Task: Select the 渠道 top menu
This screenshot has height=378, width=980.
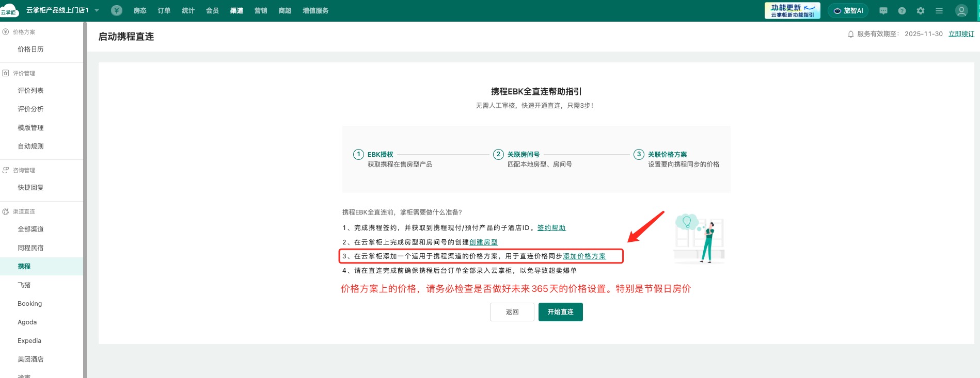Action: [x=237, y=10]
